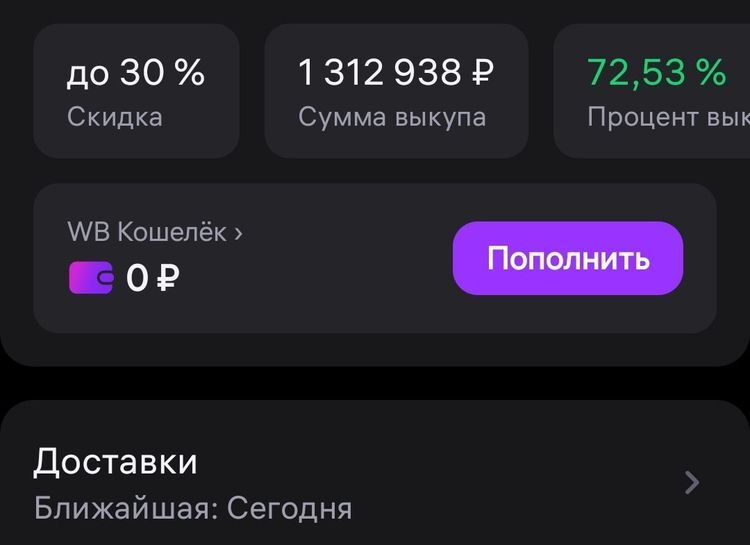Click the purple wallet icon
The height and width of the screenshot is (545, 750).
[x=91, y=277]
